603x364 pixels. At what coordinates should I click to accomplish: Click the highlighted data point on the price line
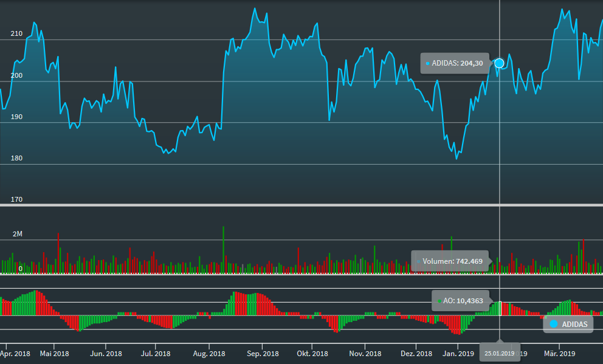[500, 63]
